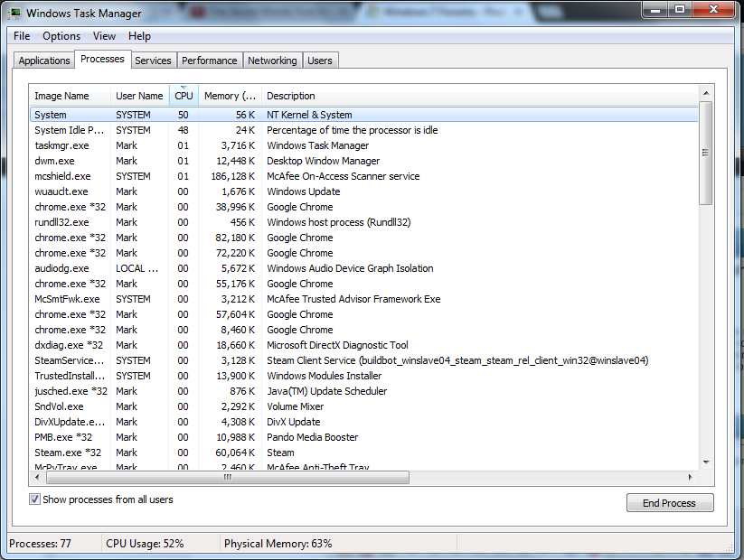Sort by CPU column header
Screen dimensions: 744x560
pos(184,96)
